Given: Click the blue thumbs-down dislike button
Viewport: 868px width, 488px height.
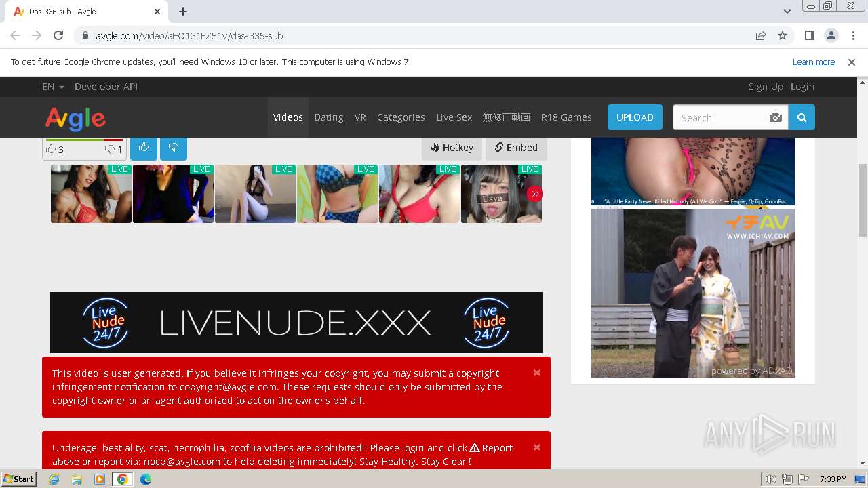Looking at the screenshot, I should click(x=174, y=148).
